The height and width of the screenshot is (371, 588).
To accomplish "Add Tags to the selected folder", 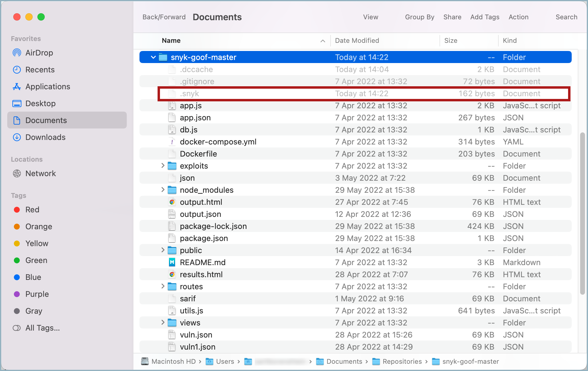I will coord(484,17).
